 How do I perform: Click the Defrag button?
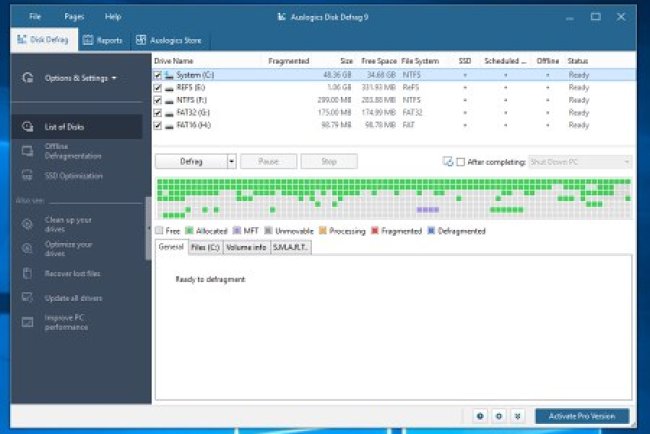point(191,161)
